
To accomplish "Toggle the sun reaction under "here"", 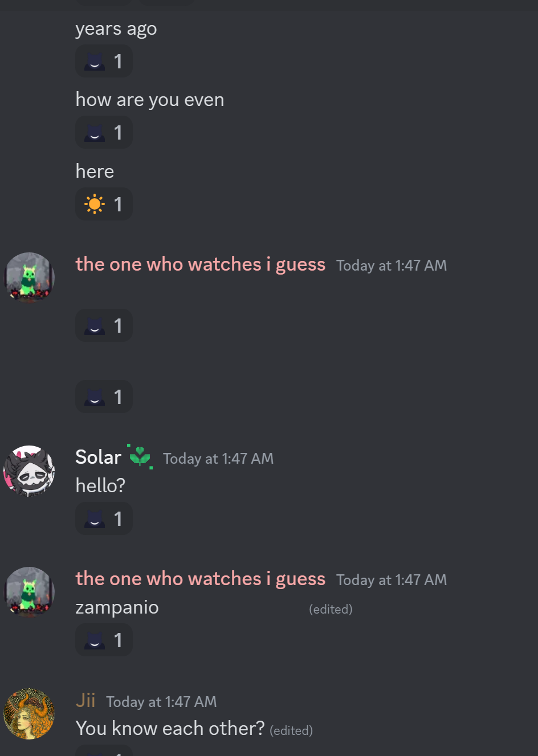I will pos(104,204).
